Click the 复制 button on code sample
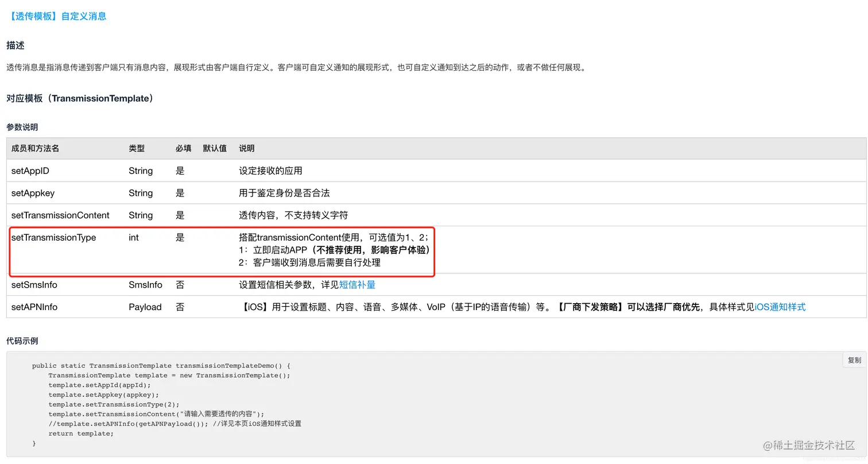This screenshot has height=464, width=868. (x=854, y=360)
